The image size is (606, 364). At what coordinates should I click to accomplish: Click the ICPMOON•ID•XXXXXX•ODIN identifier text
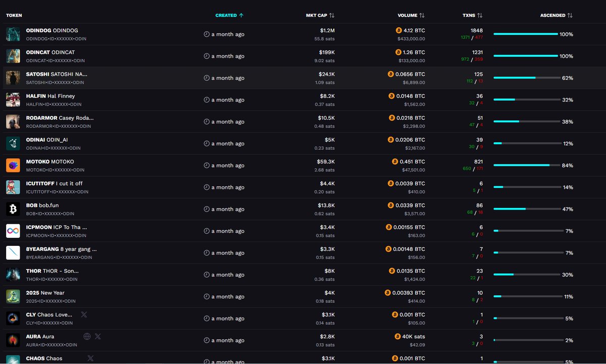[56, 235]
